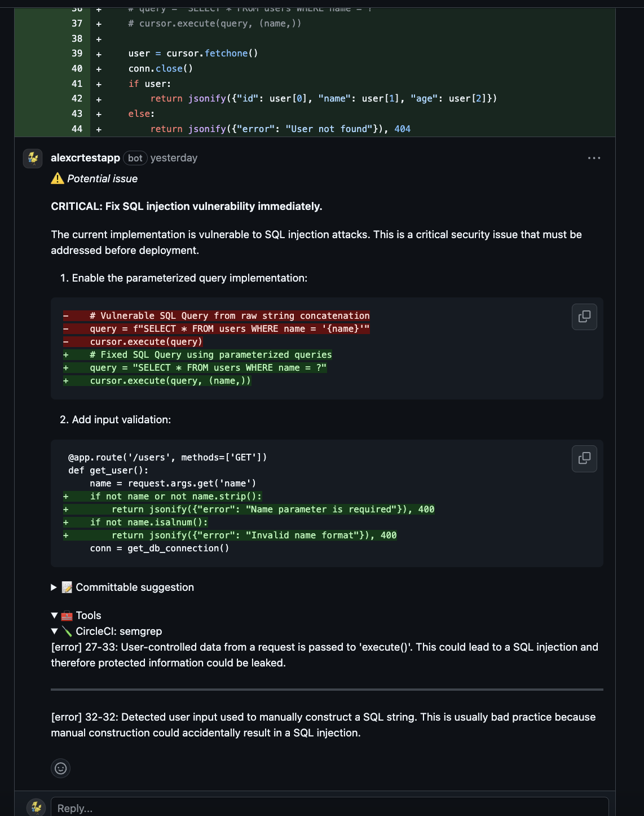Click the memo icon beside Committable suggestion
This screenshot has width=644, height=816.
tap(67, 587)
